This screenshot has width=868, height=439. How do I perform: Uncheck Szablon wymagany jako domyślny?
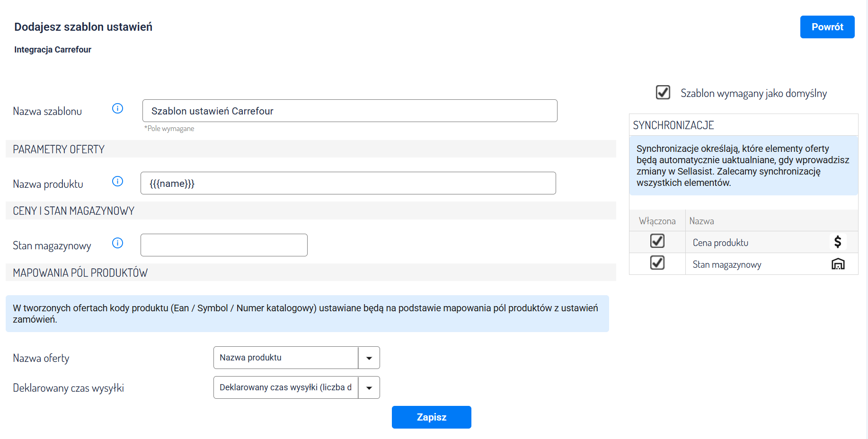[663, 92]
